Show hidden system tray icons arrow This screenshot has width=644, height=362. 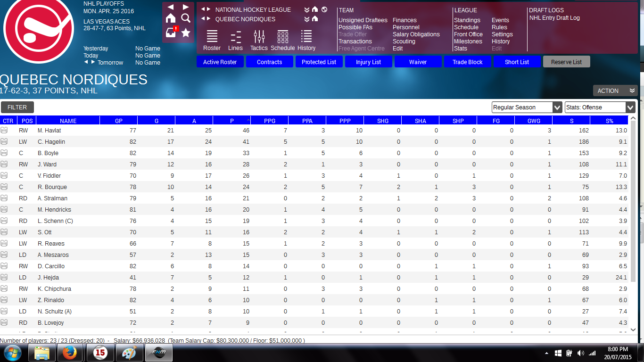pos(547,353)
